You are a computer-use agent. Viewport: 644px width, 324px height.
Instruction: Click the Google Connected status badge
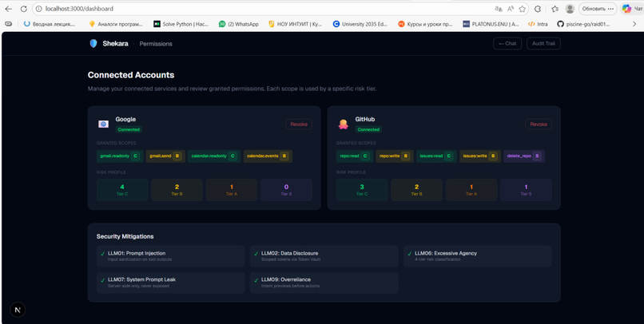coord(129,129)
